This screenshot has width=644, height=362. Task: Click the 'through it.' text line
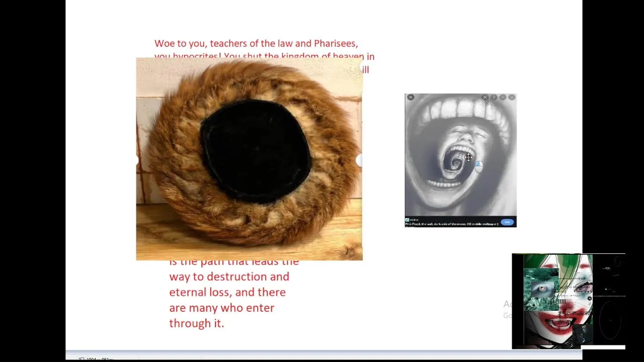pyautogui.click(x=196, y=323)
